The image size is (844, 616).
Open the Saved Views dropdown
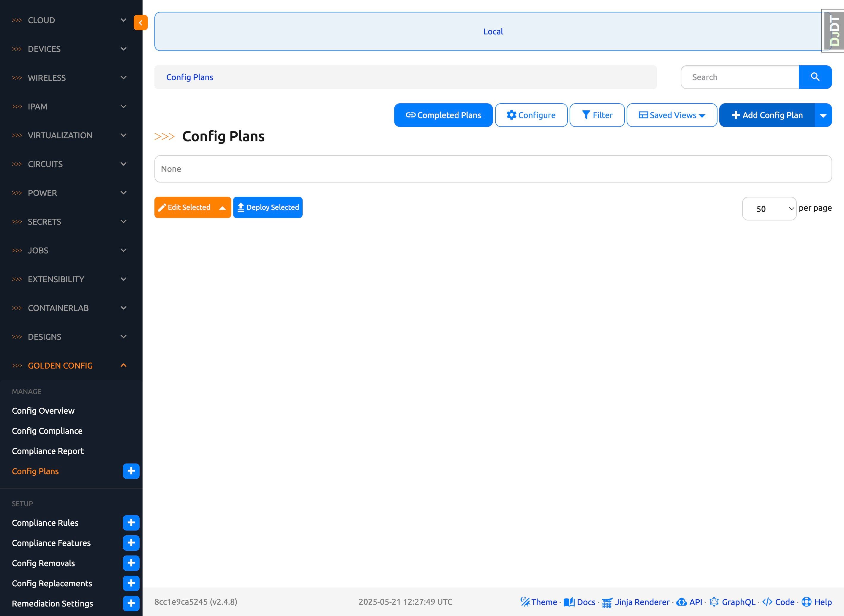(671, 115)
